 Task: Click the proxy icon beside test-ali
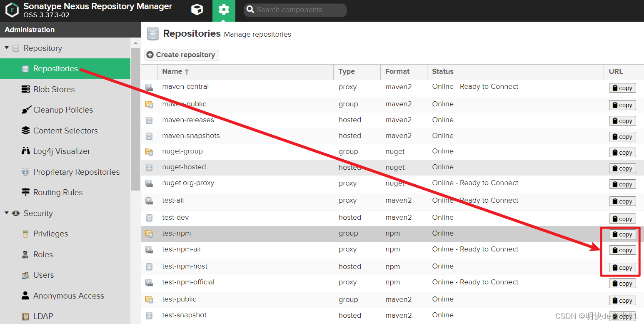coord(149,201)
